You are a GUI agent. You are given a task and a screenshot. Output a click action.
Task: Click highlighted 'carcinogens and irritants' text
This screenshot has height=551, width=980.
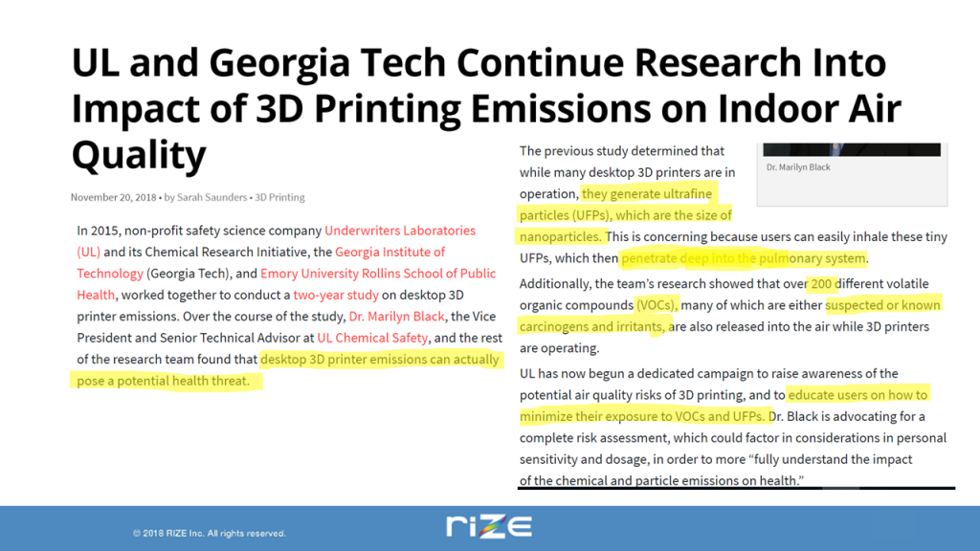click(x=591, y=327)
